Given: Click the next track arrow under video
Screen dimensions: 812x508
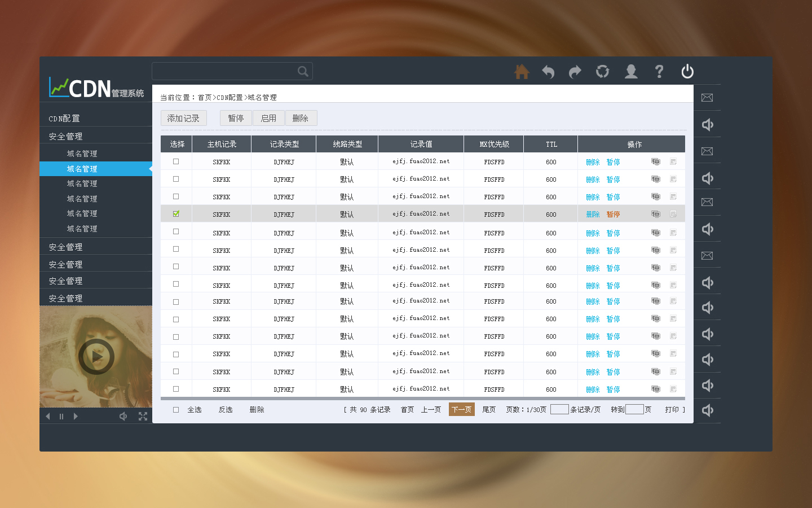Looking at the screenshot, I should click(76, 417).
